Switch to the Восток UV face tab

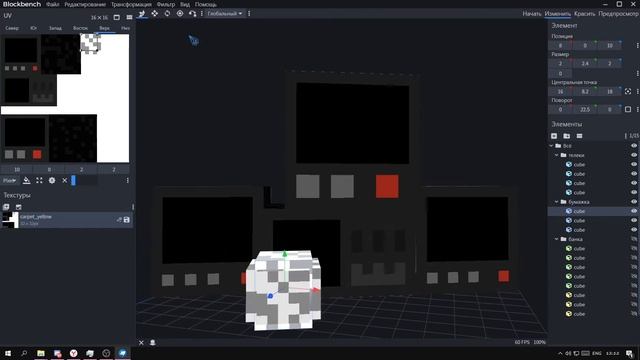pyautogui.click(x=80, y=28)
